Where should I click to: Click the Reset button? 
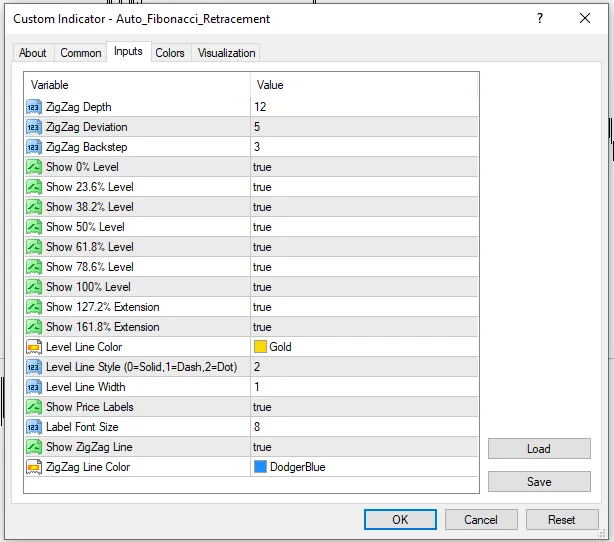click(x=562, y=519)
